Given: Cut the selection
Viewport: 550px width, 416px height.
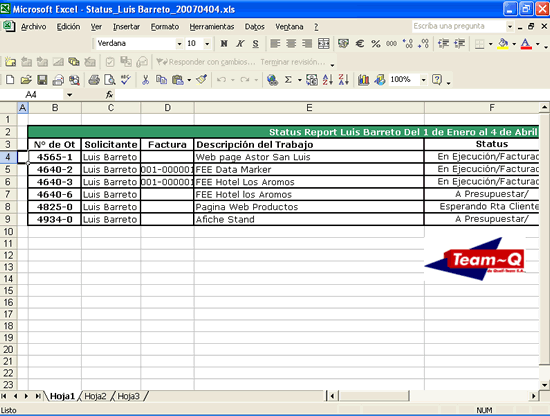Looking at the screenshot, I should tap(145, 80).
